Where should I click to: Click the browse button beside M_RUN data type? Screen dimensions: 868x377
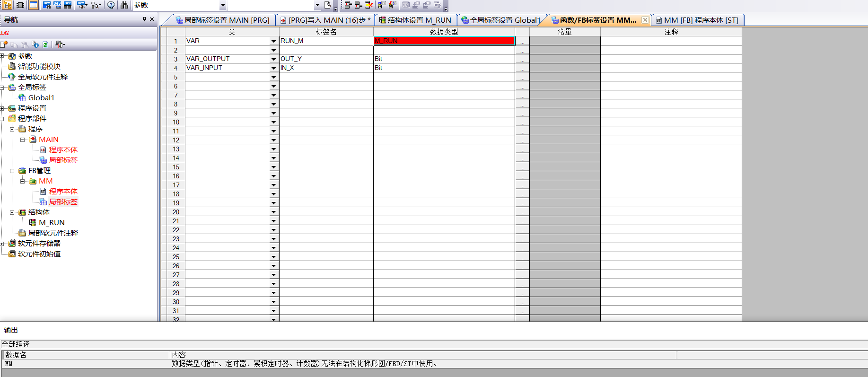tap(522, 41)
